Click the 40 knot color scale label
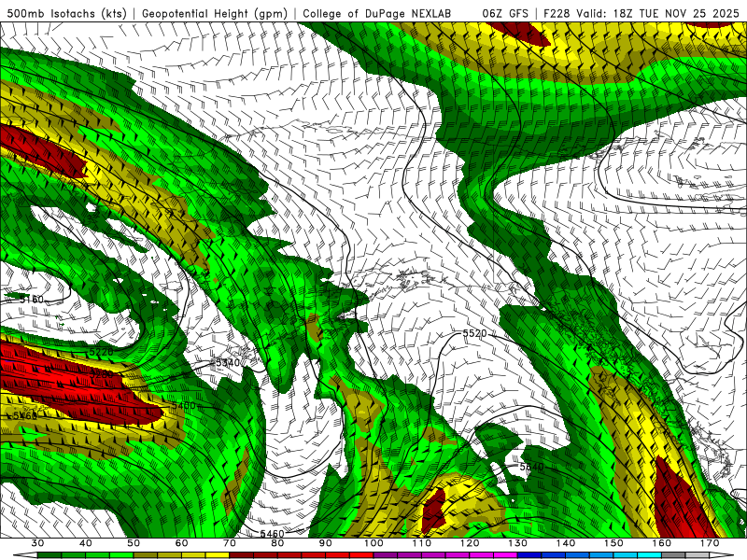This screenshot has width=747, height=560. [x=86, y=543]
